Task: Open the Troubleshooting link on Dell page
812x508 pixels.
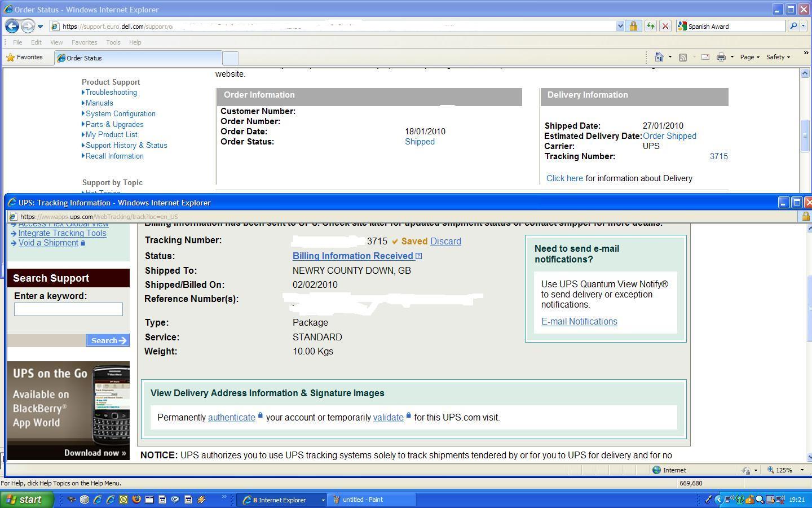Action: point(111,93)
